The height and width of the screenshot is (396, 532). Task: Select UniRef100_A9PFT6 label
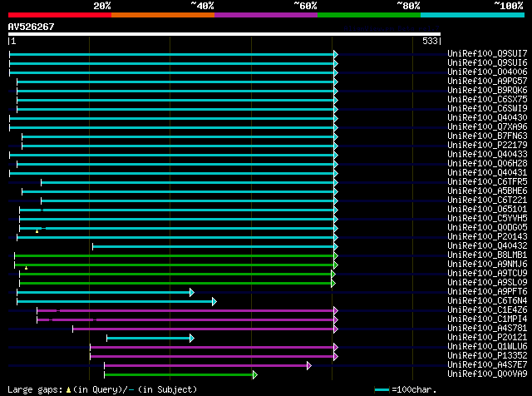pos(487,292)
